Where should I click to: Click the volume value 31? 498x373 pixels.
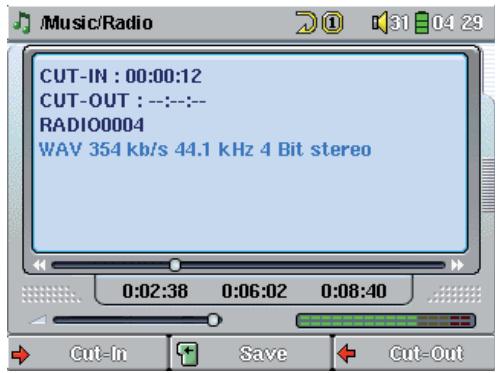tap(399, 23)
